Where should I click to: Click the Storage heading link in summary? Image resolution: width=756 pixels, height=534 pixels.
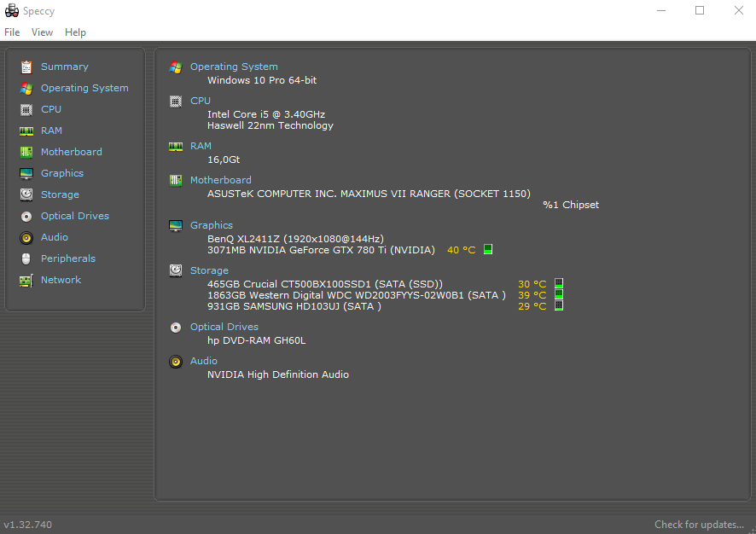[x=209, y=270]
